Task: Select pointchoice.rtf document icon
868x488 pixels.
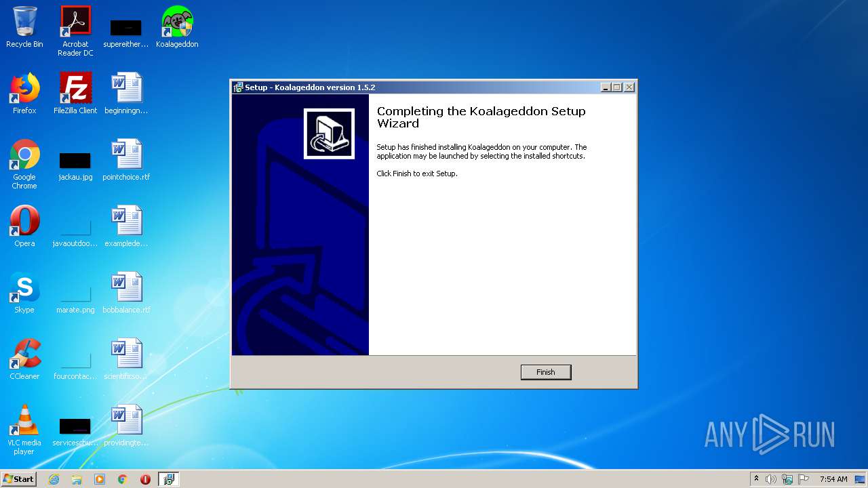Action: point(126,160)
